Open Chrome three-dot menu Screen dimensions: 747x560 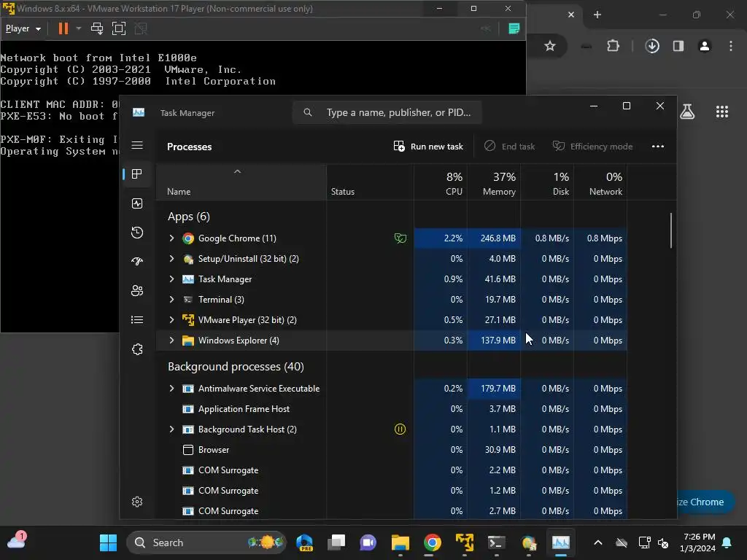tap(731, 46)
